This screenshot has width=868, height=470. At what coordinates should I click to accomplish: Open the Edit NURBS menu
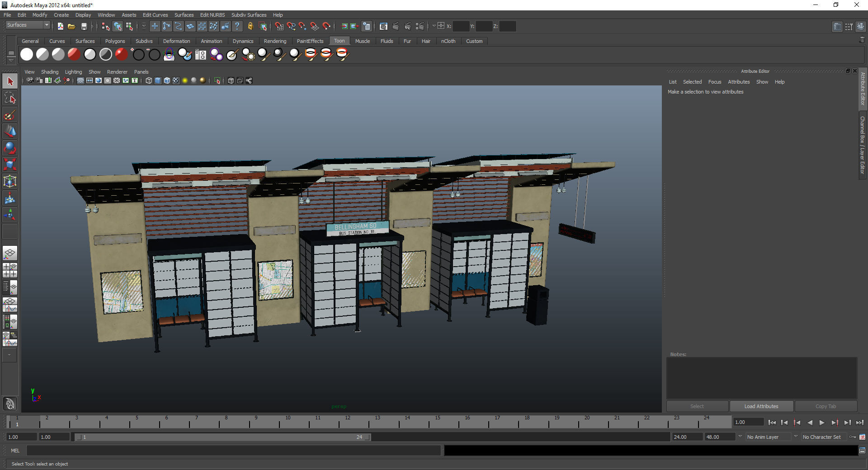click(x=212, y=15)
